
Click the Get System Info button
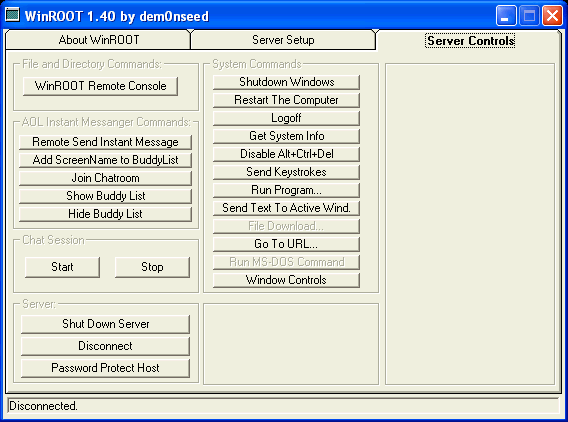click(286, 136)
